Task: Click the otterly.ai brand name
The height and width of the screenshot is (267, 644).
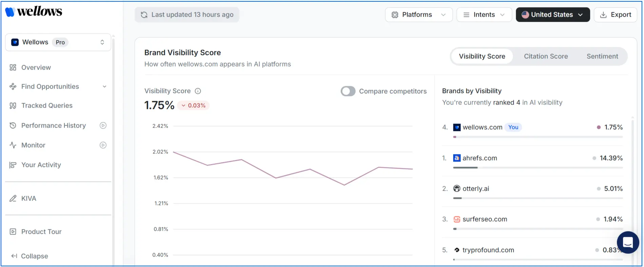Action: point(476,189)
